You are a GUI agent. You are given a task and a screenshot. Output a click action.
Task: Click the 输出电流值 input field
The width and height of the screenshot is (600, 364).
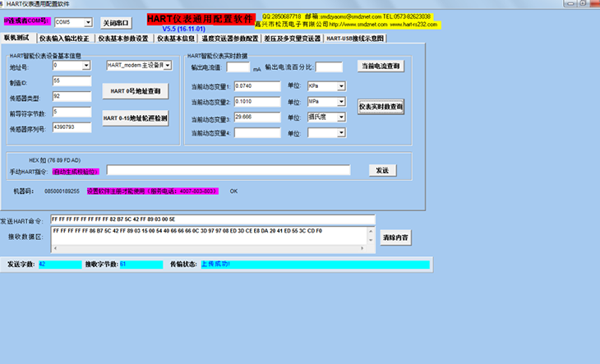click(238, 67)
